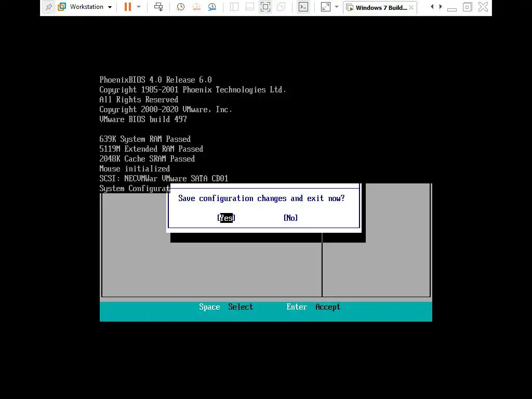Unpin the VMware toolbar with the pin icon
Viewport: 532px width, 399px height.
[49, 7]
